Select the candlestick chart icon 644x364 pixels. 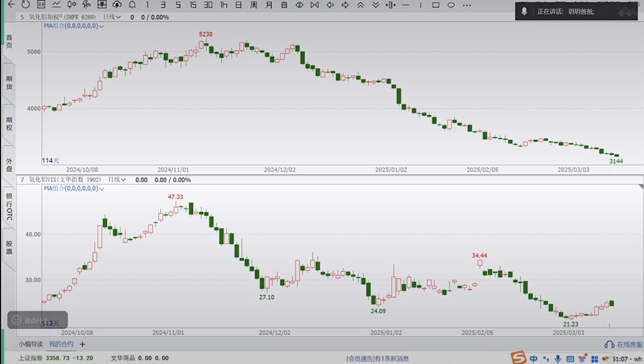point(71,5)
